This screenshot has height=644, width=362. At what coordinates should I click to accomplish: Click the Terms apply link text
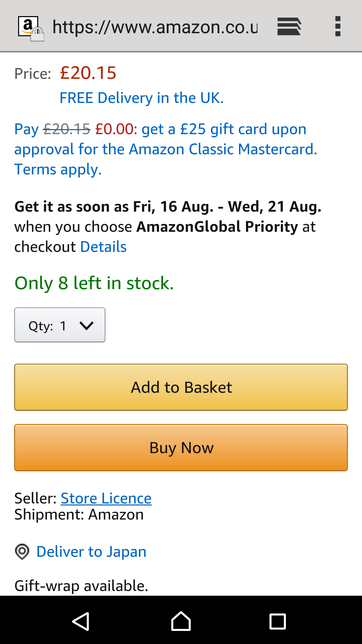pos(58,169)
